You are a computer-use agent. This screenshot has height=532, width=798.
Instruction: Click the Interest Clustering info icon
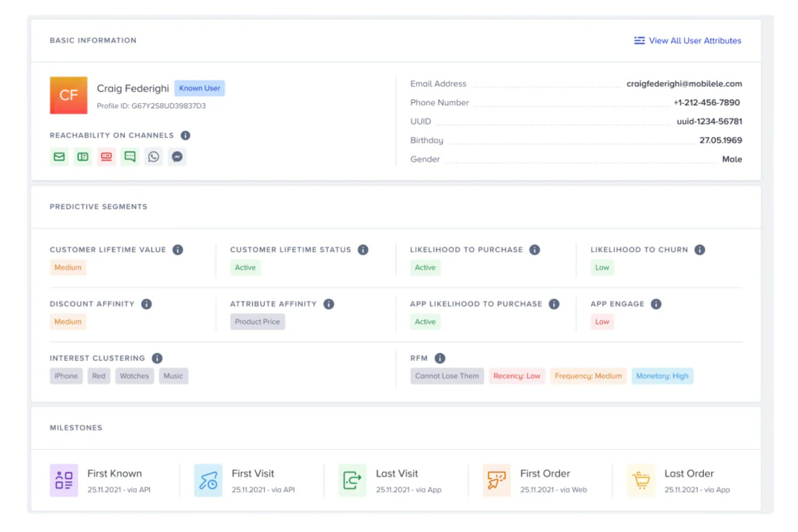(157, 358)
